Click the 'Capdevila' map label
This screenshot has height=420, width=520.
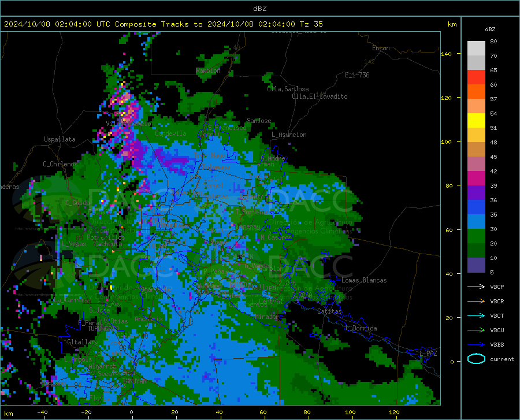tap(170, 133)
